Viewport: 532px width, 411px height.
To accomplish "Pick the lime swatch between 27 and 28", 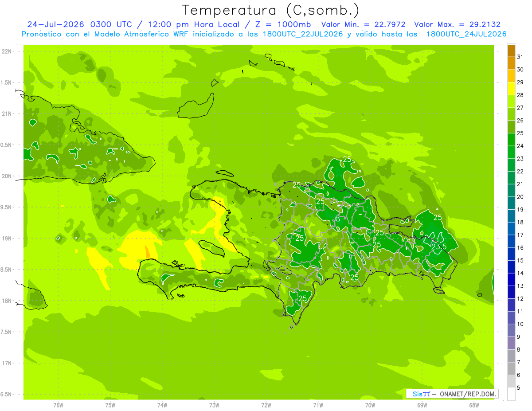I will point(511,102).
